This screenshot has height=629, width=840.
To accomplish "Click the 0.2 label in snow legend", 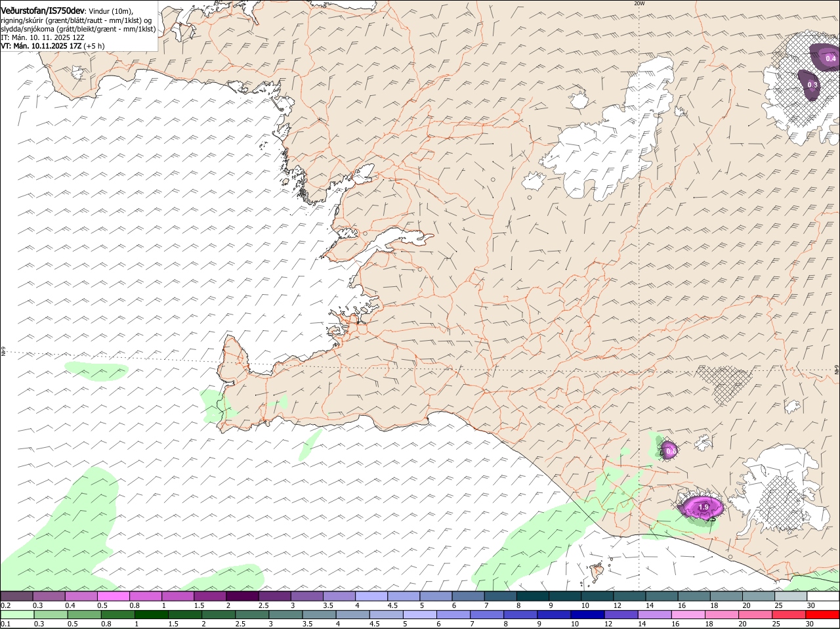I will [x=5, y=605].
